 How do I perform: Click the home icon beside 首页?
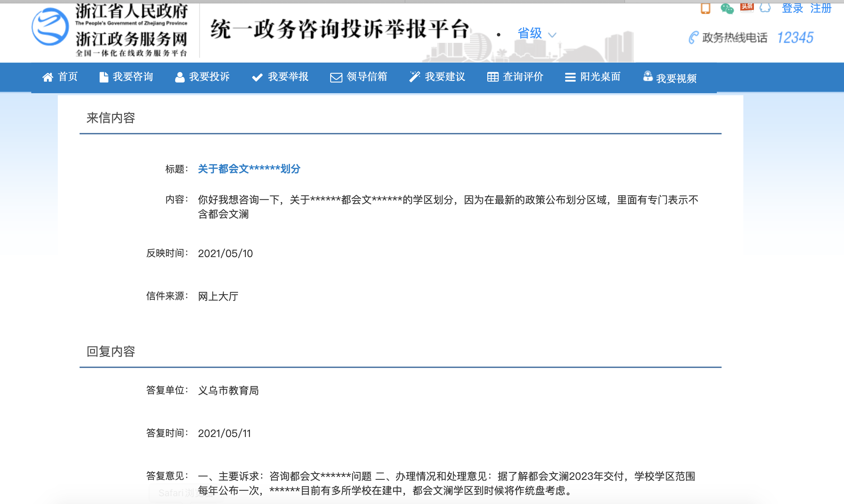48,78
